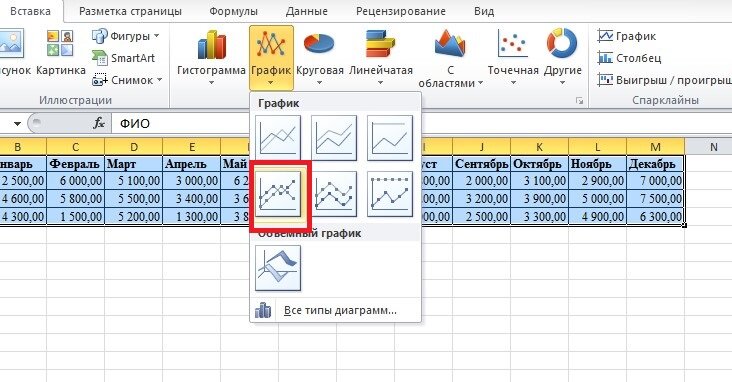Click the Март header cell

click(x=134, y=164)
